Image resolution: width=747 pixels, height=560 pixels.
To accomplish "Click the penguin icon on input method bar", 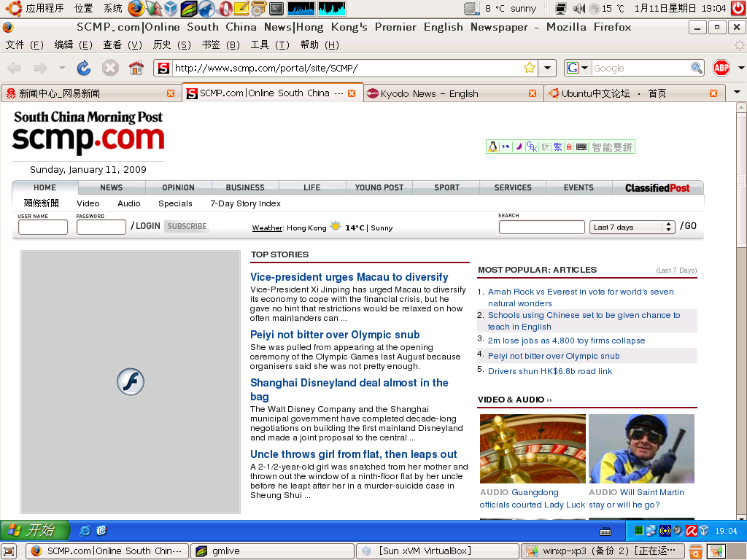I will coord(493,147).
